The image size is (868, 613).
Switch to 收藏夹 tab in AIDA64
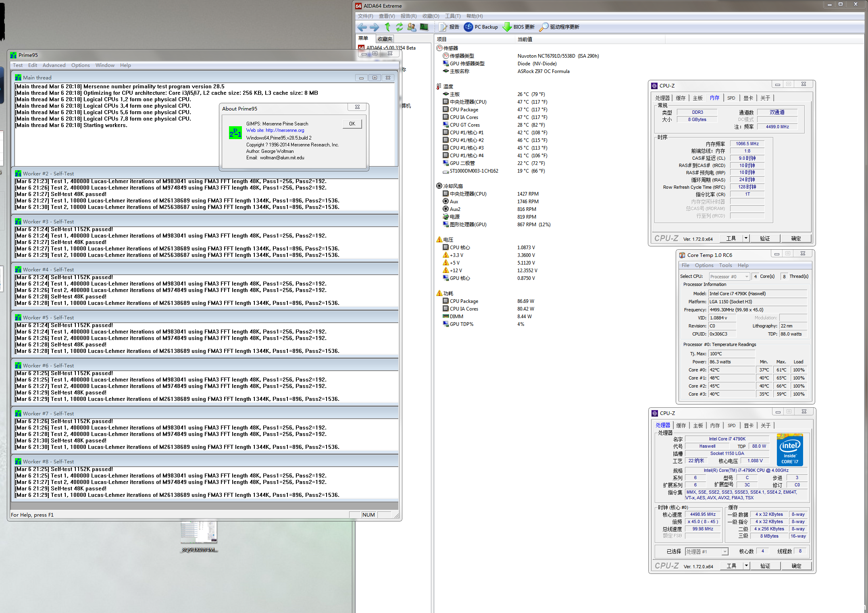(x=385, y=39)
